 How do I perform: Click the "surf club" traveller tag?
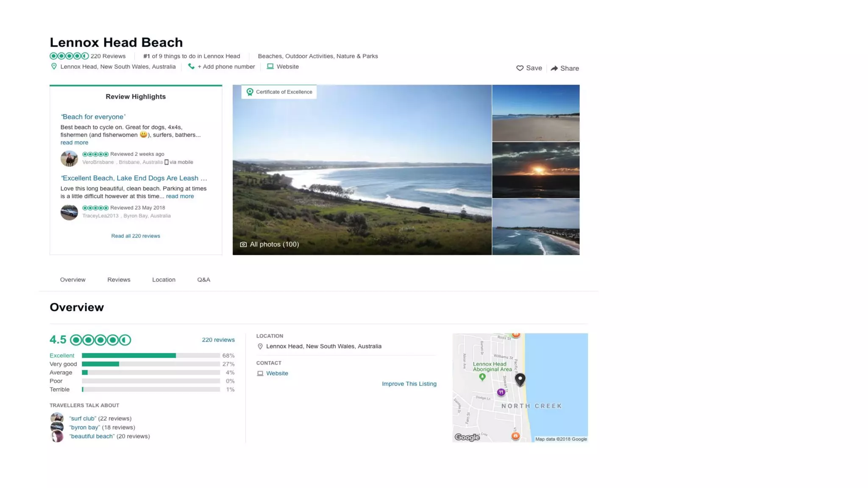click(x=83, y=419)
